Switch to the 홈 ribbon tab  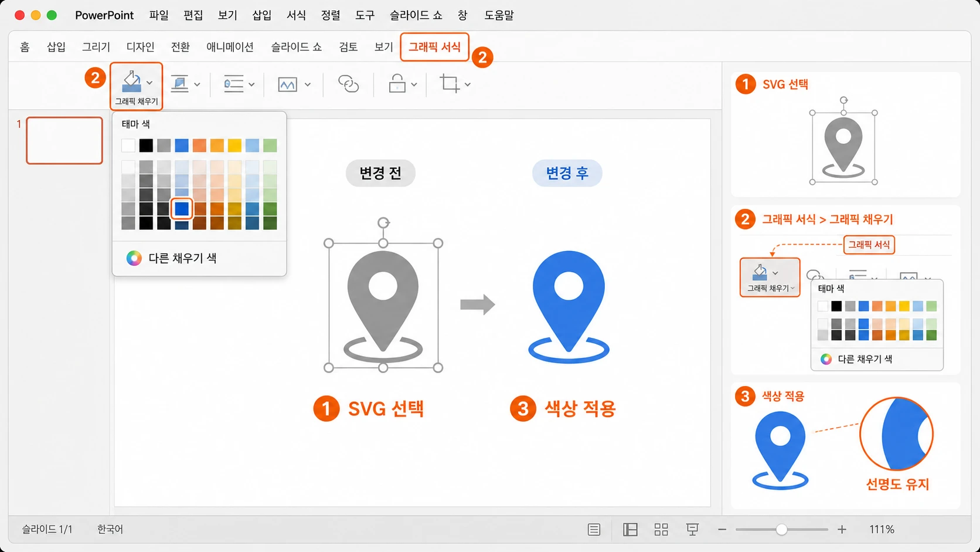coord(25,47)
